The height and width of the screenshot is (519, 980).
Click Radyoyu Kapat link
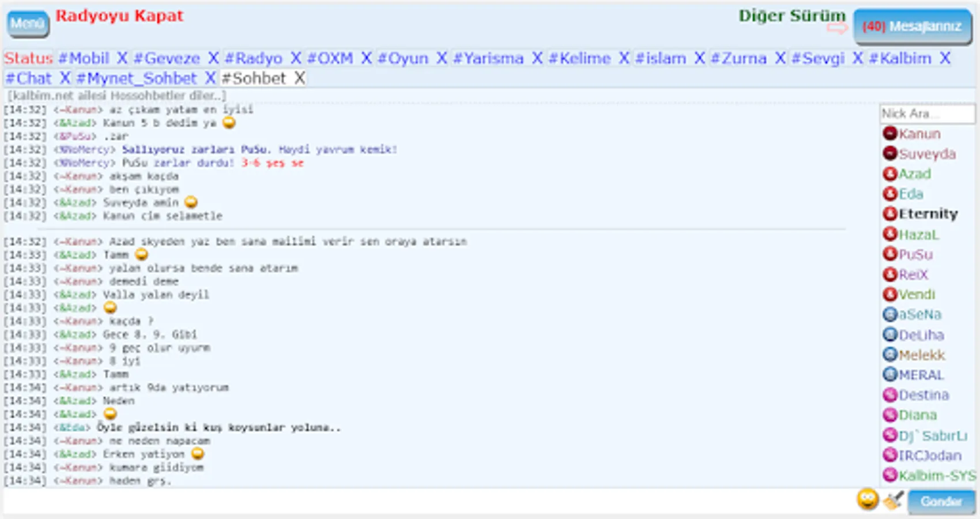tap(119, 16)
